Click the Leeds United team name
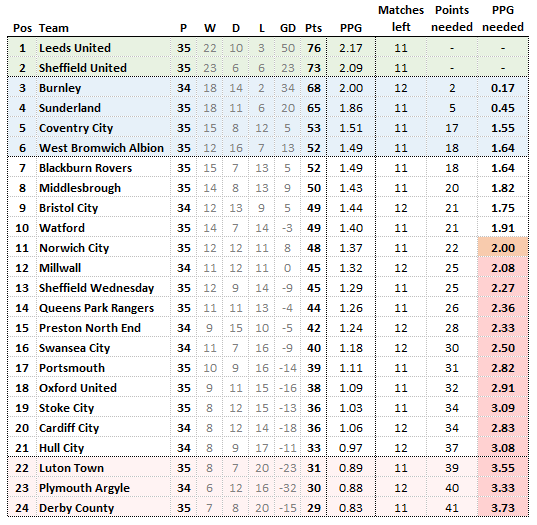The image size is (537, 525). [x=75, y=48]
